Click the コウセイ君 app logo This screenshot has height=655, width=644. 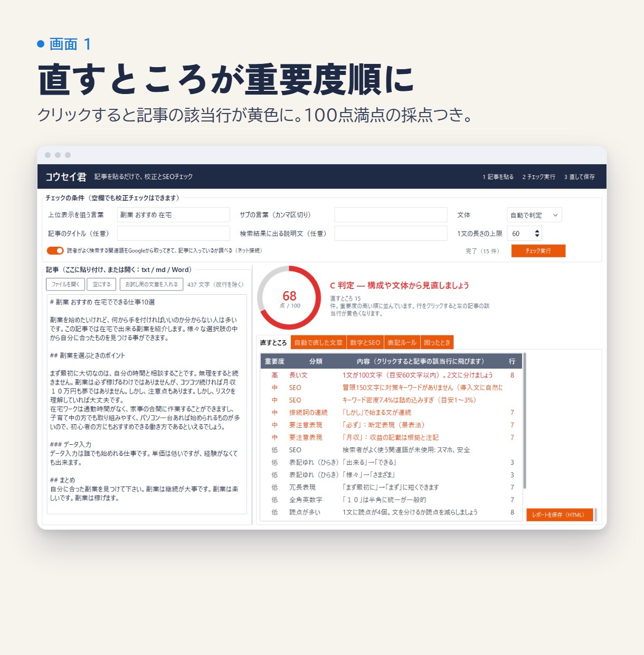coord(65,177)
